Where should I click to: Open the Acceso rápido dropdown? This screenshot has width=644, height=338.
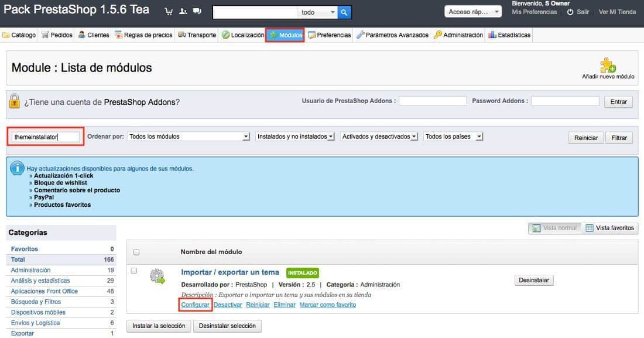(472, 12)
